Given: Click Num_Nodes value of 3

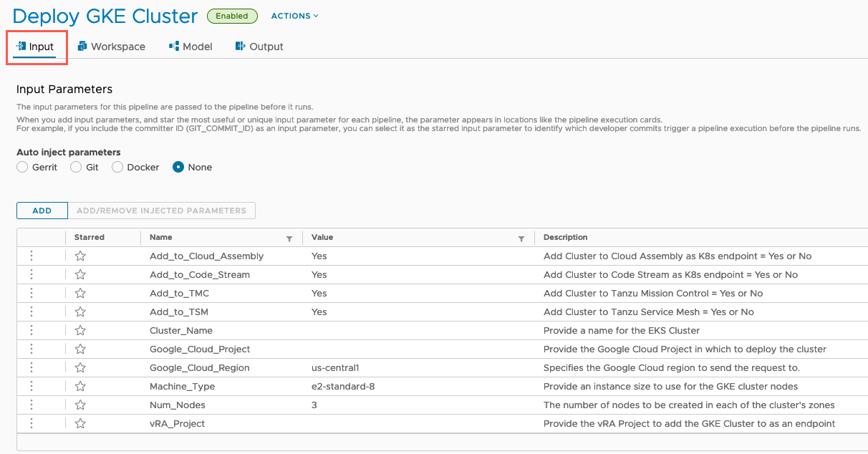Looking at the screenshot, I should (x=314, y=405).
